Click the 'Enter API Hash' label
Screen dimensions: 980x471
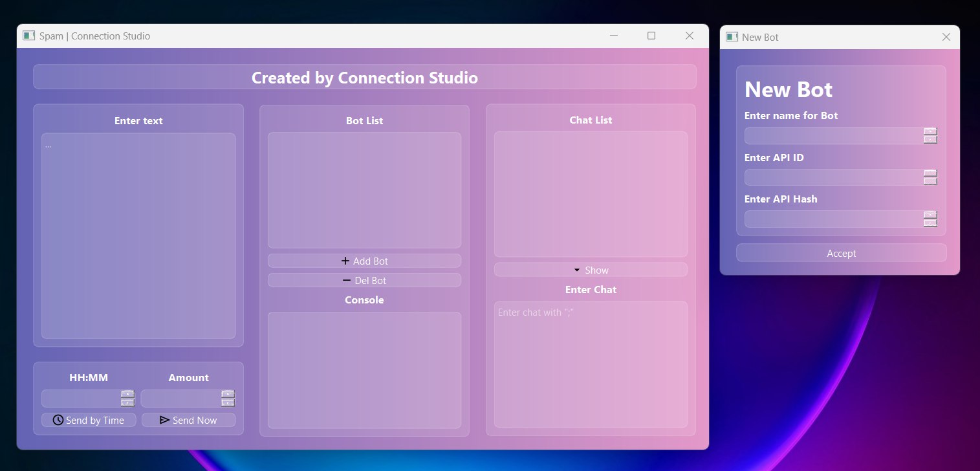pos(781,199)
